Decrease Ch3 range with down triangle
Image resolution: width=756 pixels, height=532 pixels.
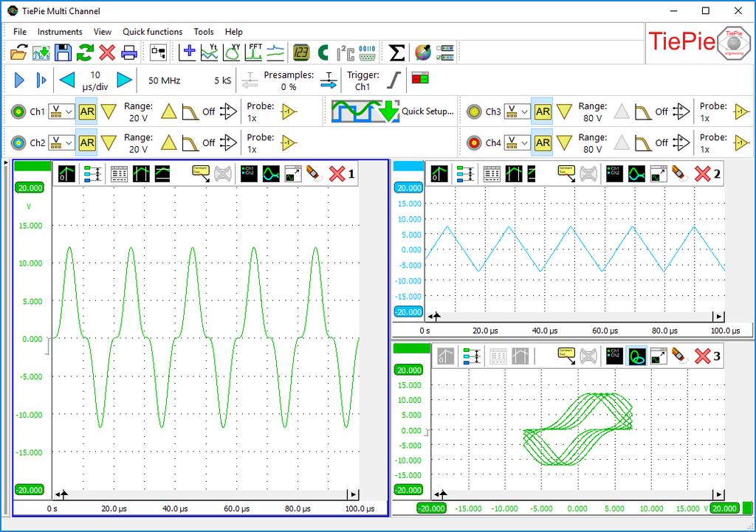(564, 112)
